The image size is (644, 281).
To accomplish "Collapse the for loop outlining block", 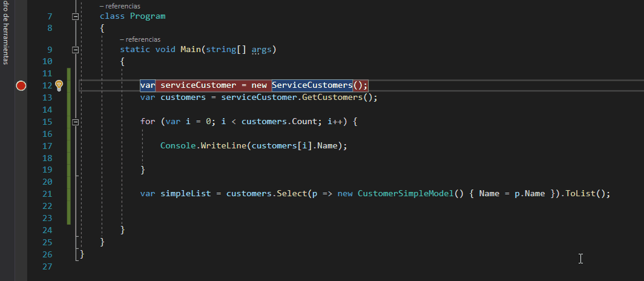I will (75, 122).
